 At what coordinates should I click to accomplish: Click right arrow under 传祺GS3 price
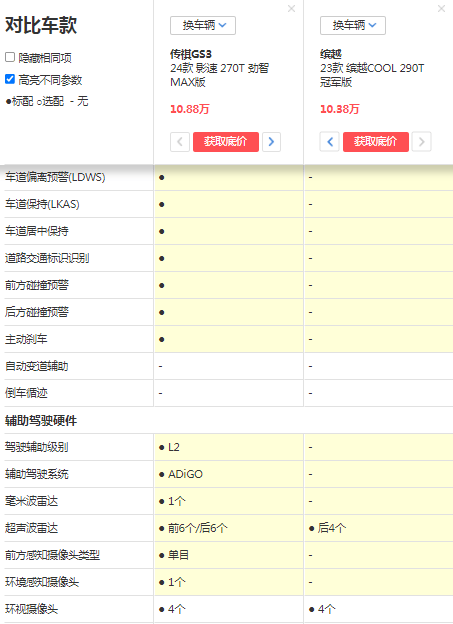271,142
